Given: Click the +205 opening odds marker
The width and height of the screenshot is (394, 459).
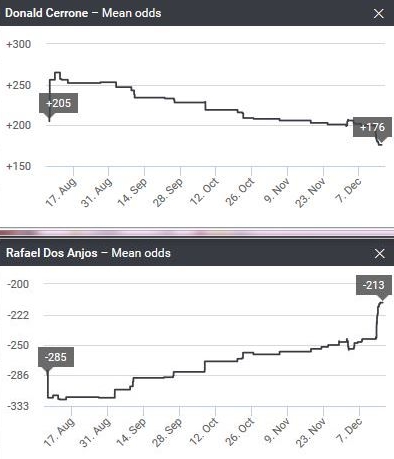Looking at the screenshot, I should point(58,103).
